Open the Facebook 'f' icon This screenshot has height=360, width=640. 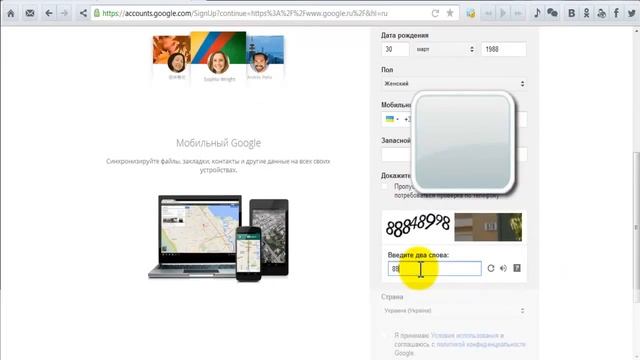pyautogui.click(x=616, y=13)
